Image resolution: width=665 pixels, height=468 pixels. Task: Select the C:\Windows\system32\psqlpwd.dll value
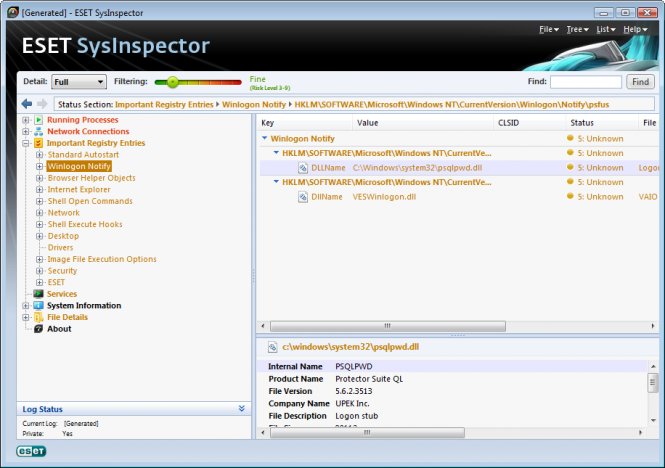pos(417,168)
